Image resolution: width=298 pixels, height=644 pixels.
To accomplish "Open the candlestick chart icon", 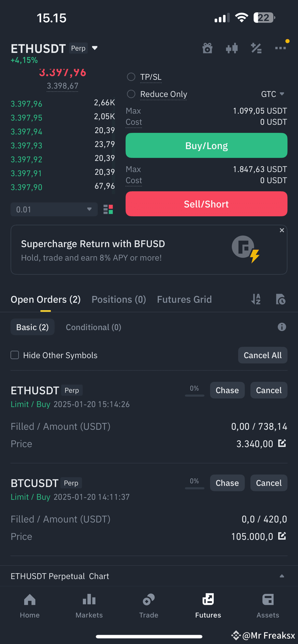I will coord(232,48).
